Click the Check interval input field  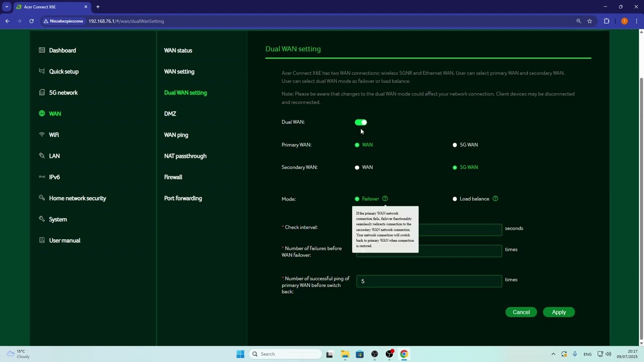(429, 229)
